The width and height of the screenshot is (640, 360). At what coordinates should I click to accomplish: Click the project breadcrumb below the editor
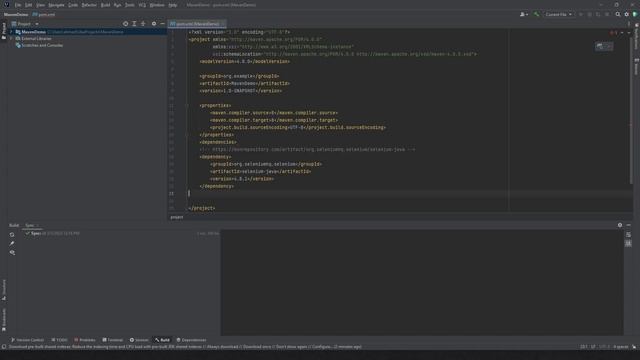(177, 217)
